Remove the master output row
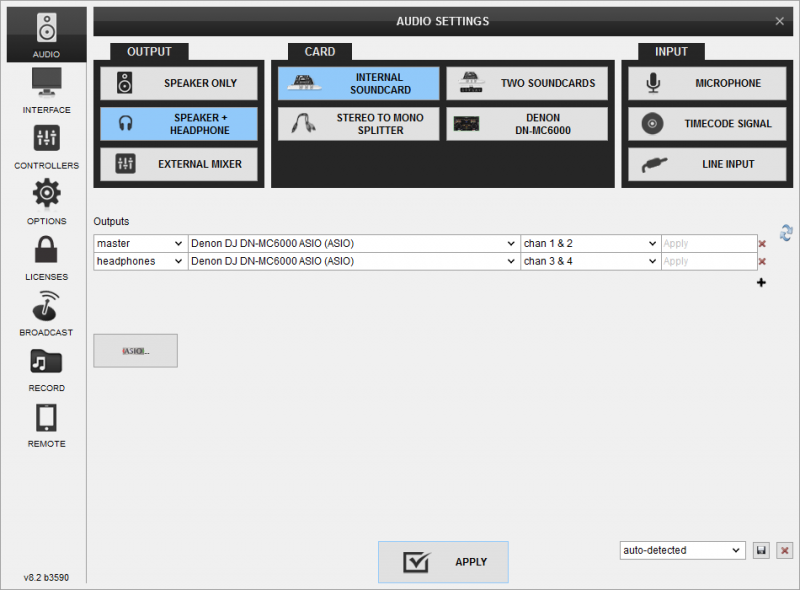Image resolution: width=800 pixels, height=590 pixels. pyautogui.click(x=762, y=244)
